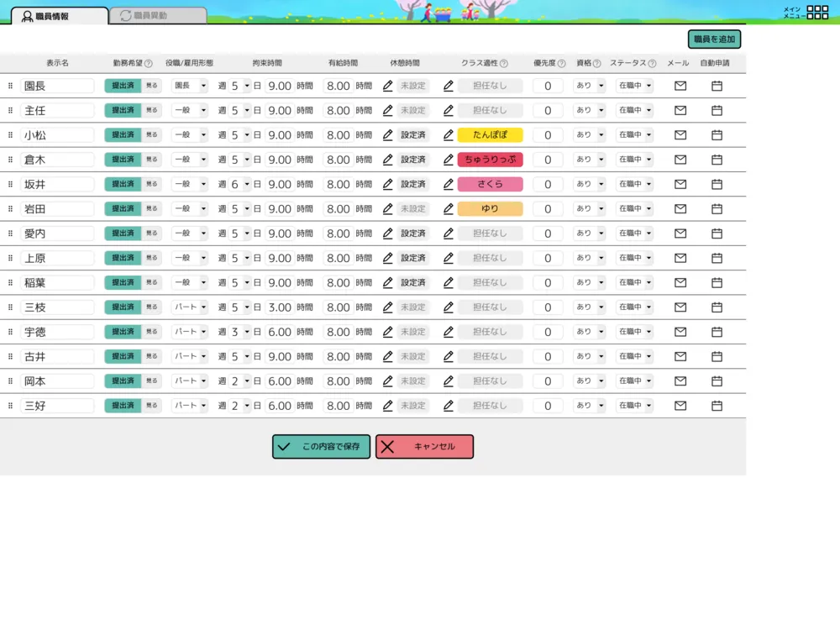Grab the drag handle for 宇徳 row
The image size is (840, 630).
10,332
